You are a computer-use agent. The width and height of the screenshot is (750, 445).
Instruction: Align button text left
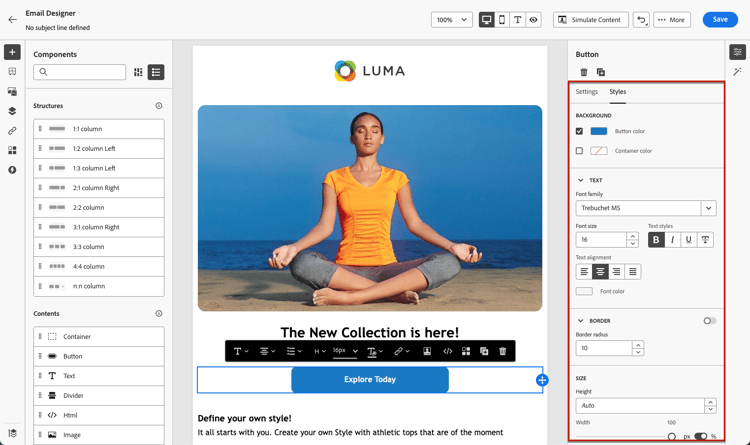coord(584,272)
